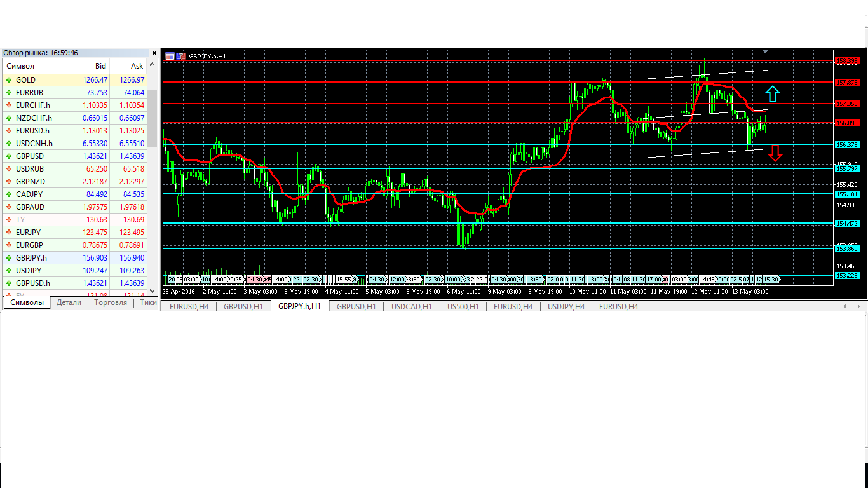Viewport: 868px width, 488px height.
Task: Click the green arrow icon beside CADJPY
Action: (9, 194)
